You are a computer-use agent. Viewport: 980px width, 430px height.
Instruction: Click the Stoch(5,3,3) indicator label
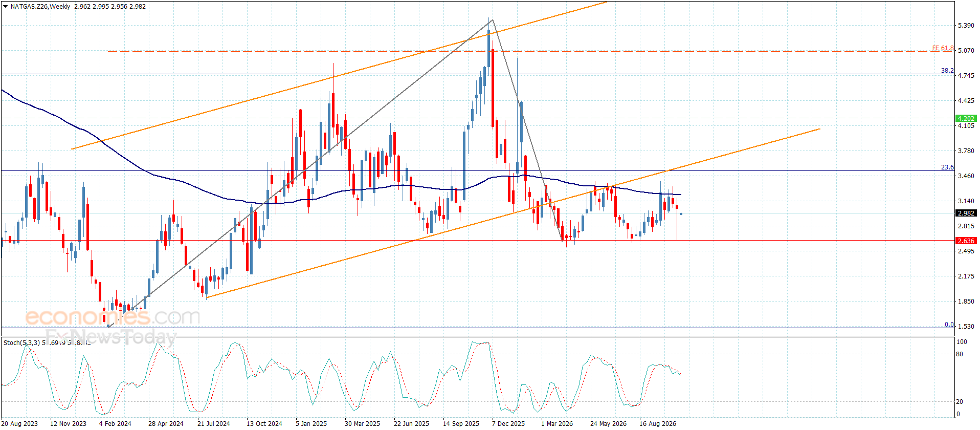[x=22, y=342]
